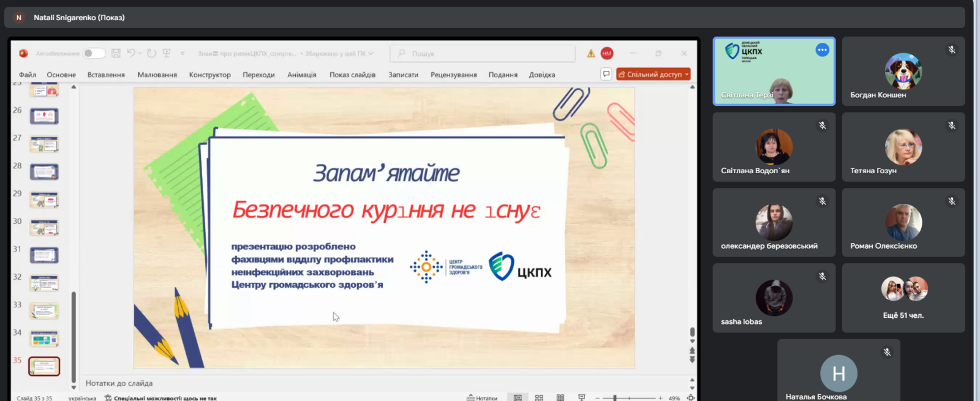Open the comments pane icon
Image resolution: width=980 pixels, height=401 pixels.
click(606, 74)
